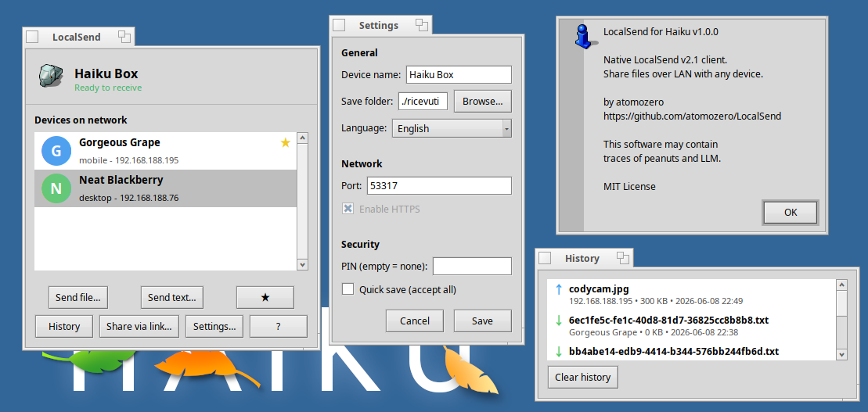
Task: Enable Quick save (accept all) checkbox
Action: pos(348,289)
